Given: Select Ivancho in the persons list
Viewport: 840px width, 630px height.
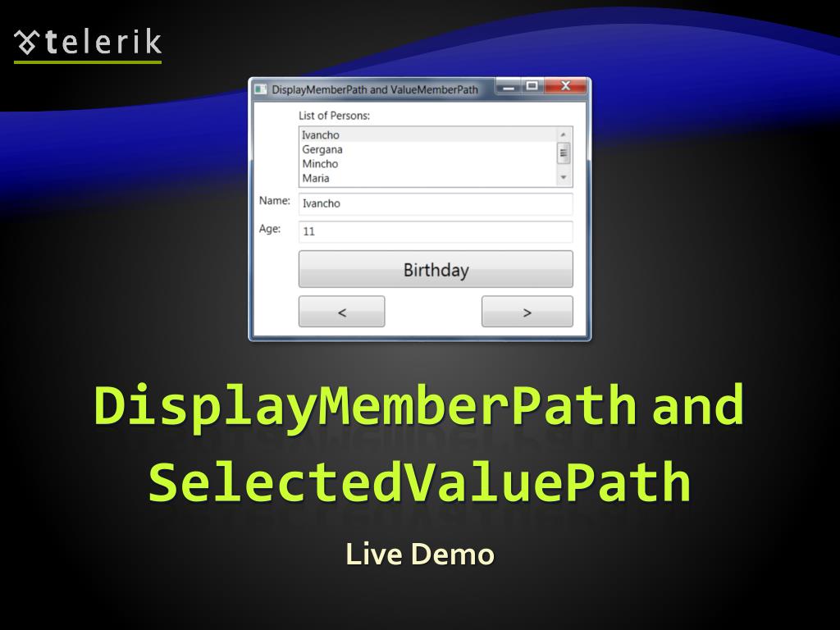Looking at the screenshot, I should pos(427,135).
